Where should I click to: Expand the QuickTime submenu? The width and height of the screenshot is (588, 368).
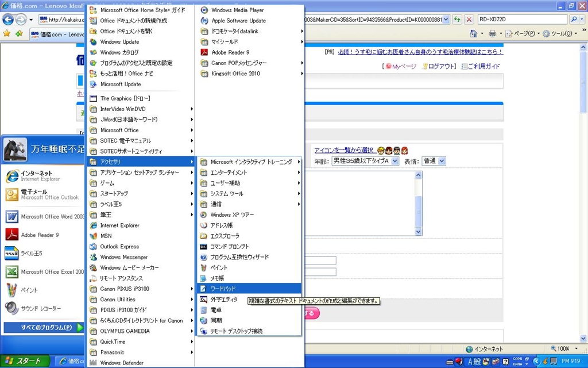141,342
